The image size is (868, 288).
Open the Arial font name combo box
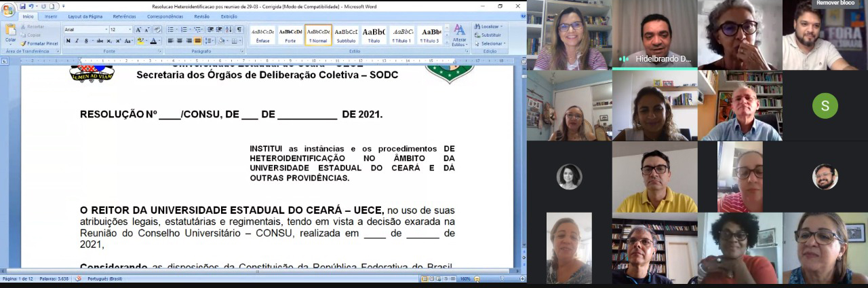click(86, 30)
